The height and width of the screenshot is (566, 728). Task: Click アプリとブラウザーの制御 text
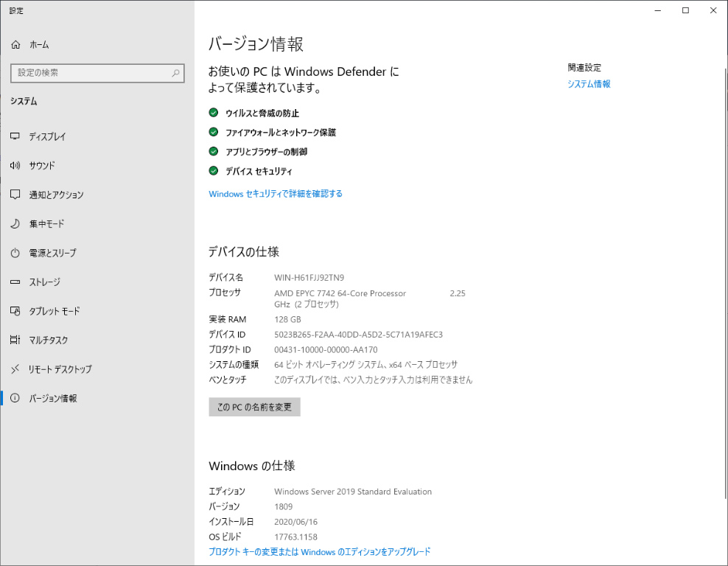point(267,152)
